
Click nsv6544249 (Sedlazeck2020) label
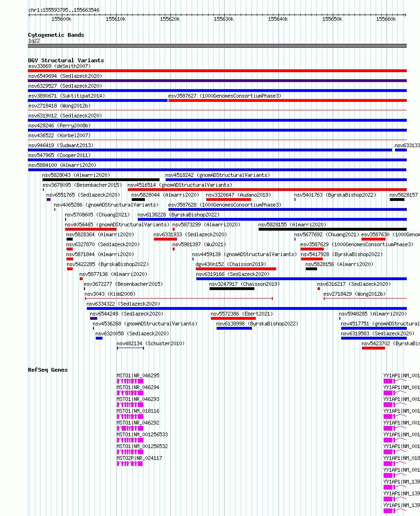click(127, 314)
